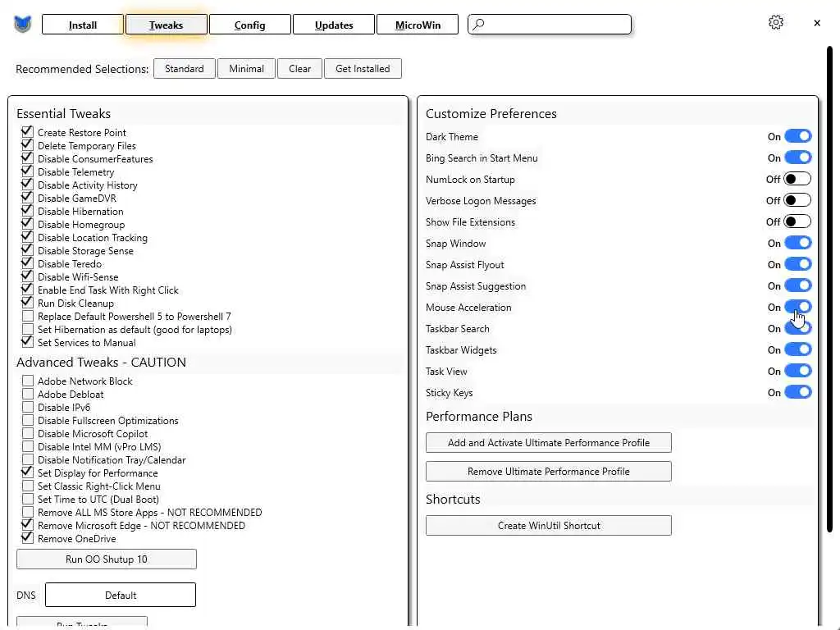Click Create WinUtil Shortcut button
This screenshot has height=630, width=840.
click(549, 526)
